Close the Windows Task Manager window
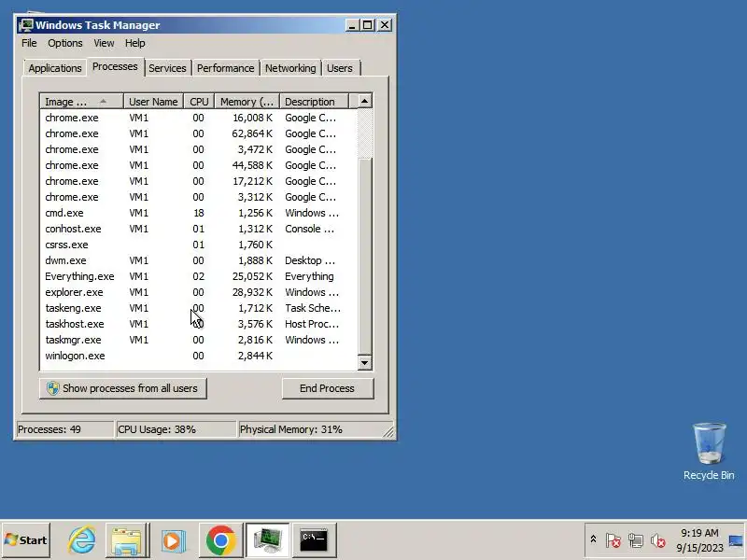This screenshot has height=560, width=747. click(x=385, y=25)
